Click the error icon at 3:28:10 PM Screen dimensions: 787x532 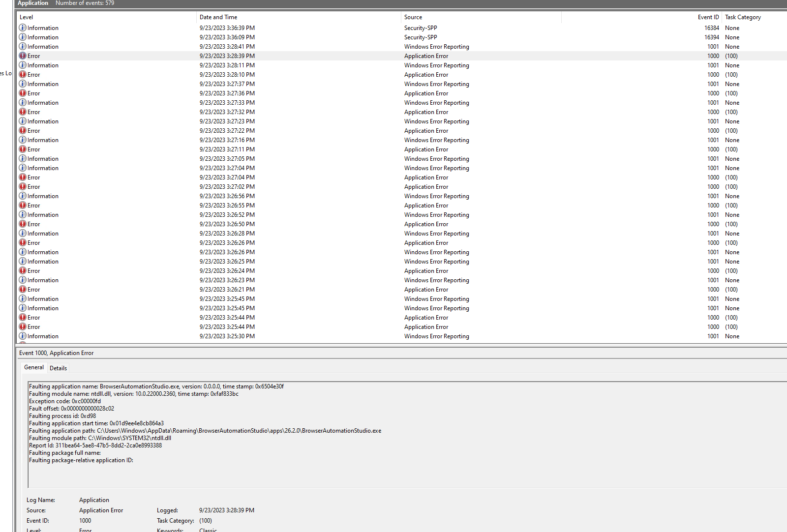[x=23, y=75]
